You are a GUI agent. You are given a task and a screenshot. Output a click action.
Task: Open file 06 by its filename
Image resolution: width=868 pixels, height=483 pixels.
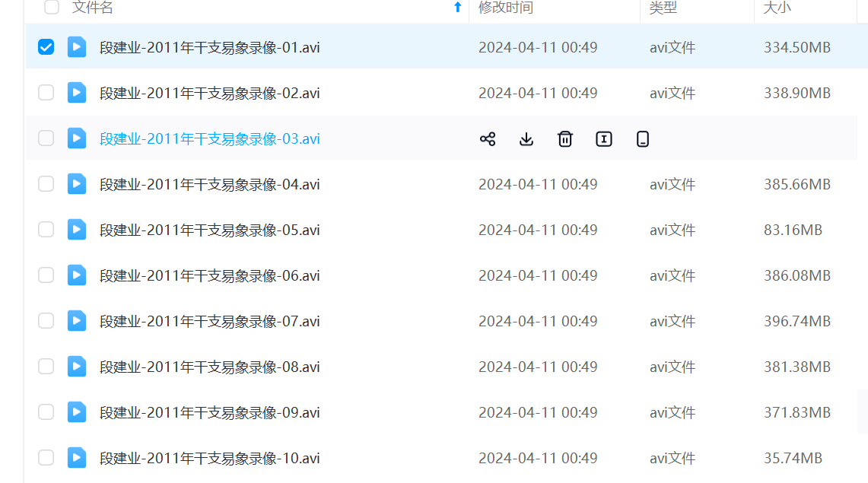click(x=210, y=275)
